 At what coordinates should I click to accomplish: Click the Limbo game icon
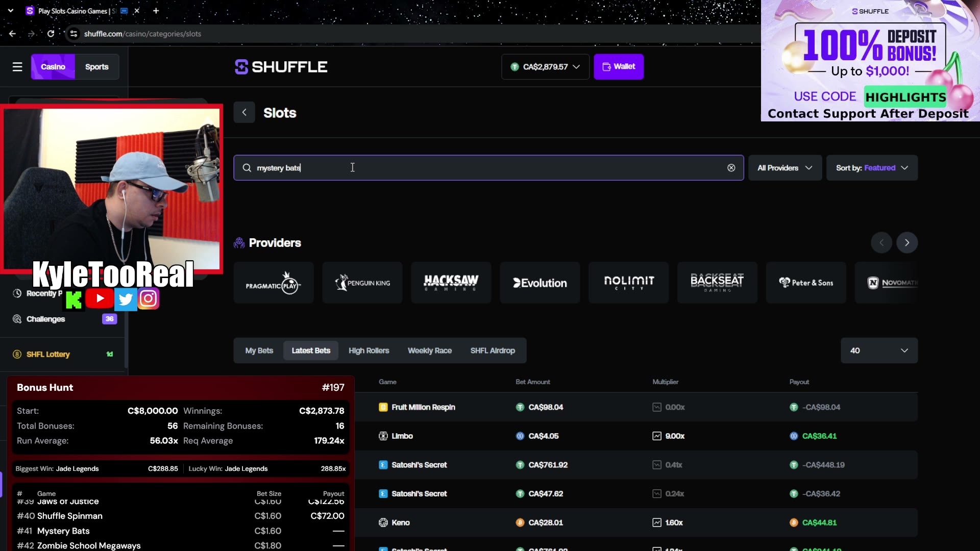[383, 436]
